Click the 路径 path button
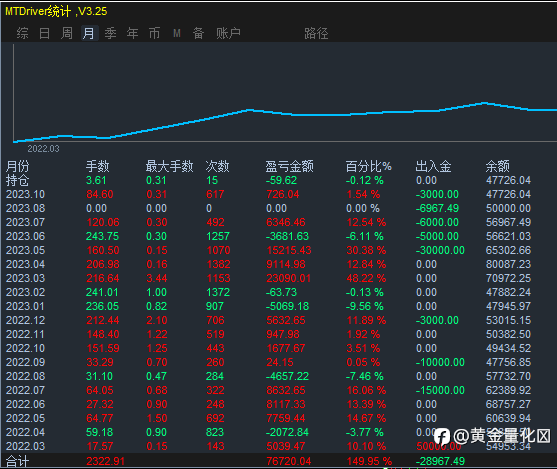The width and height of the screenshot is (557, 469). 316,33
